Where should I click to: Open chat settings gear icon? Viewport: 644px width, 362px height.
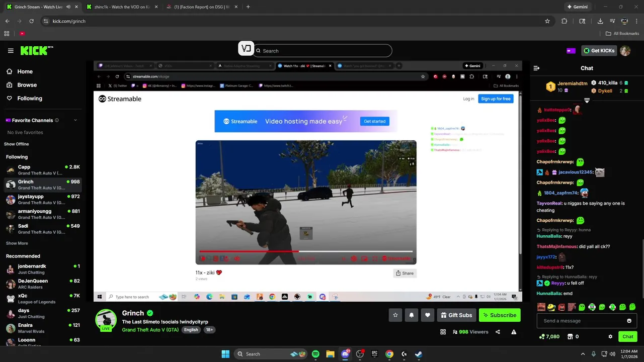(x=610, y=337)
